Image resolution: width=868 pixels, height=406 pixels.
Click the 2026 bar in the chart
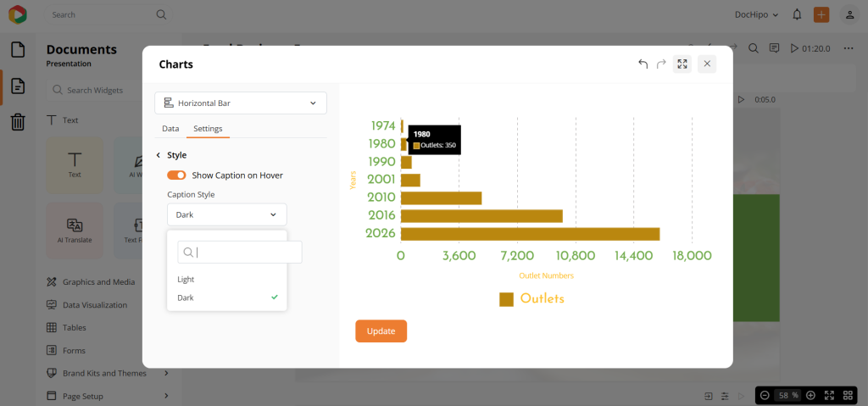531,234
